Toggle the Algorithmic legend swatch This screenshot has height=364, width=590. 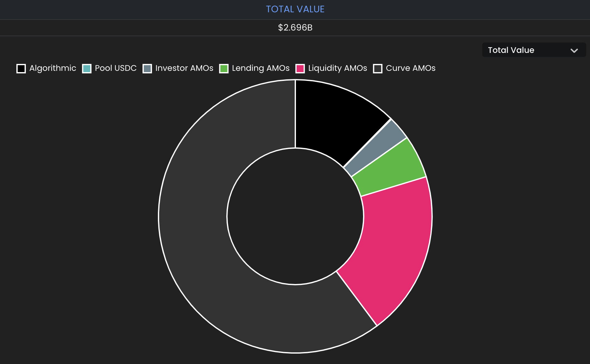21,68
